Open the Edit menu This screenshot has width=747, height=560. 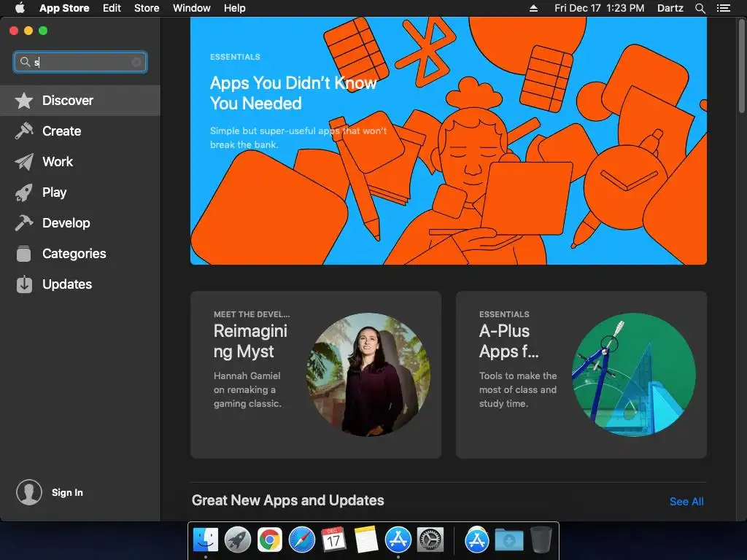coord(112,8)
